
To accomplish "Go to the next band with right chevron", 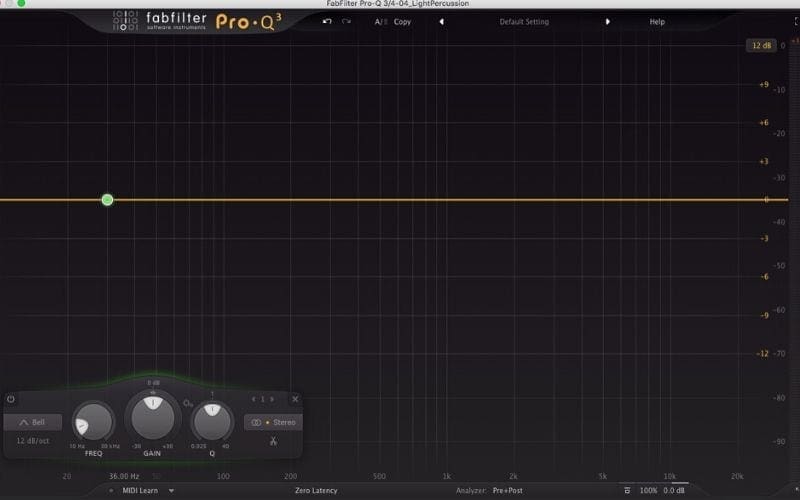I will click(272, 399).
